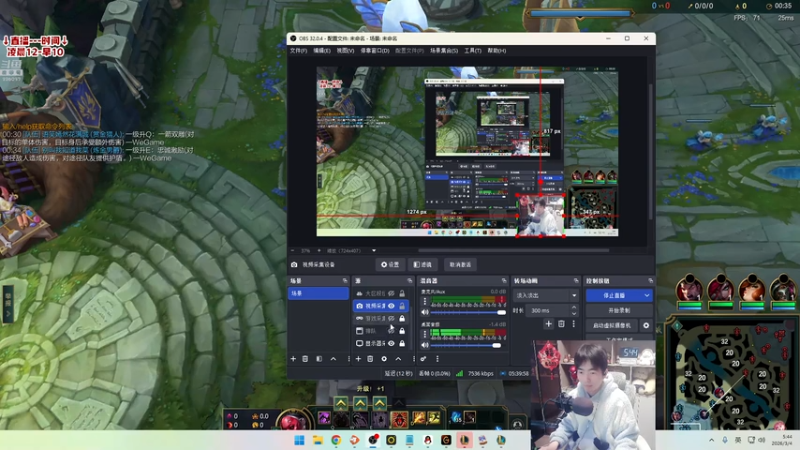This screenshot has width=800, height=450.
Task: Open source properties via the sources panel gear icon
Action: coord(384,359)
